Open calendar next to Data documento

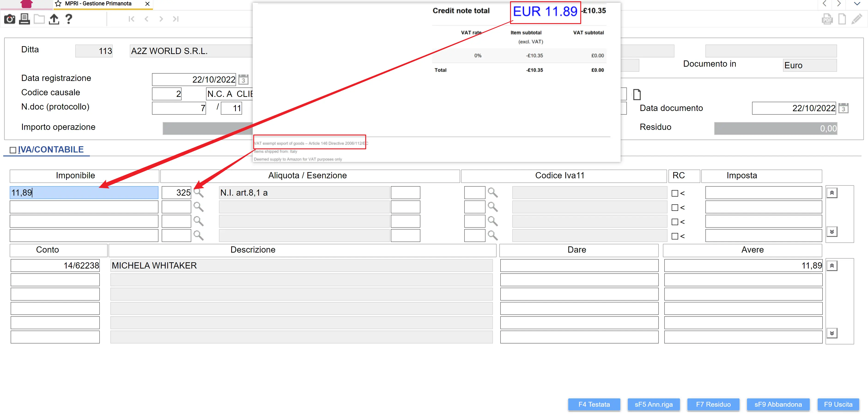coord(844,108)
